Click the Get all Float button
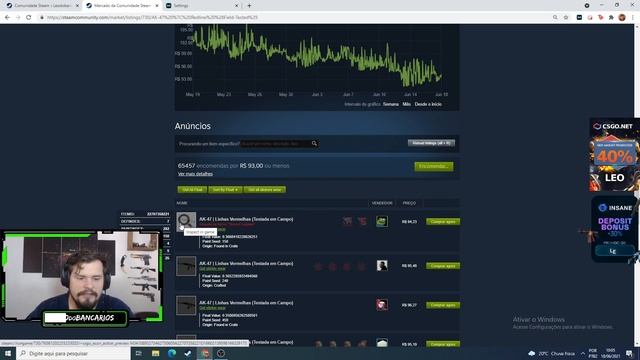This screenshot has height=360, width=640. pyautogui.click(x=192, y=189)
